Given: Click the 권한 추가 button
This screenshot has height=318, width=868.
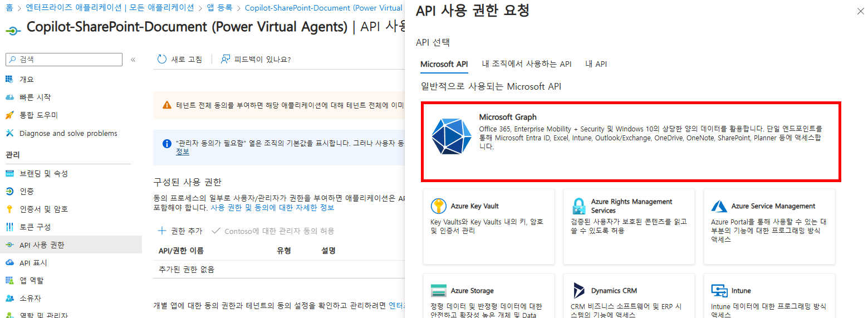Looking at the screenshot, I should click(180, 231).
